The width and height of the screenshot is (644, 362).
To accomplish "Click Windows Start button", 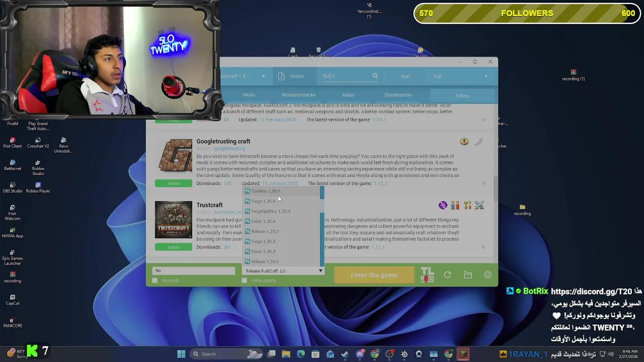I will (181, 354).
